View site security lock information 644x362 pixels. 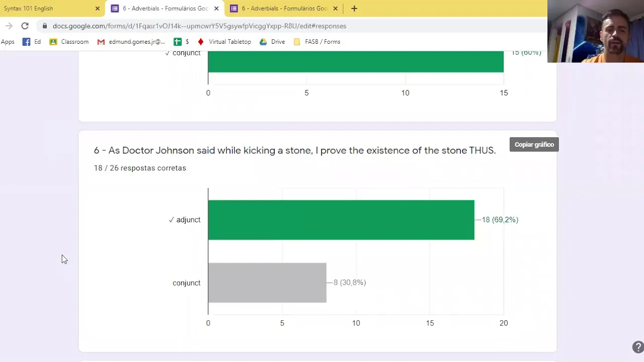(x=45, y=26)
